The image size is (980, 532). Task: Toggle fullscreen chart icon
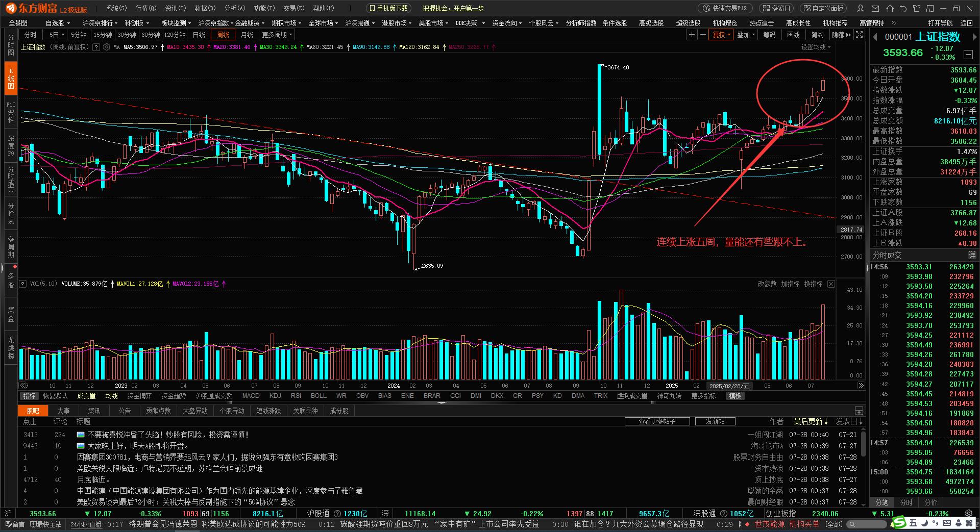point(859,35)
